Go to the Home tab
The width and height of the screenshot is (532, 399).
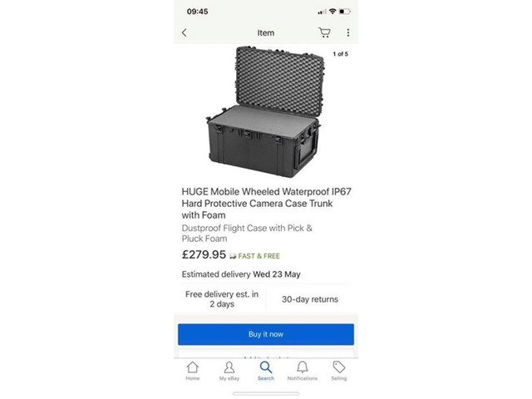click(192, 372)
